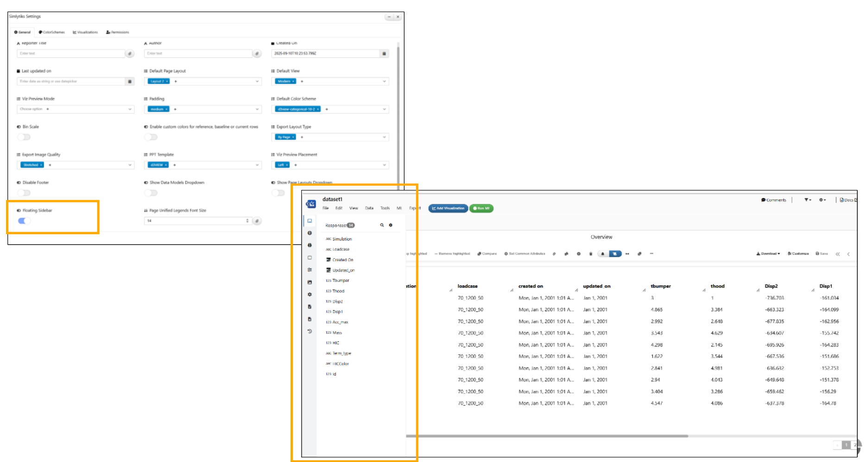The image size is (868, 462).
Task: Open the Viz Preview Mode dropdown
Action: click(x=129, y=109)
